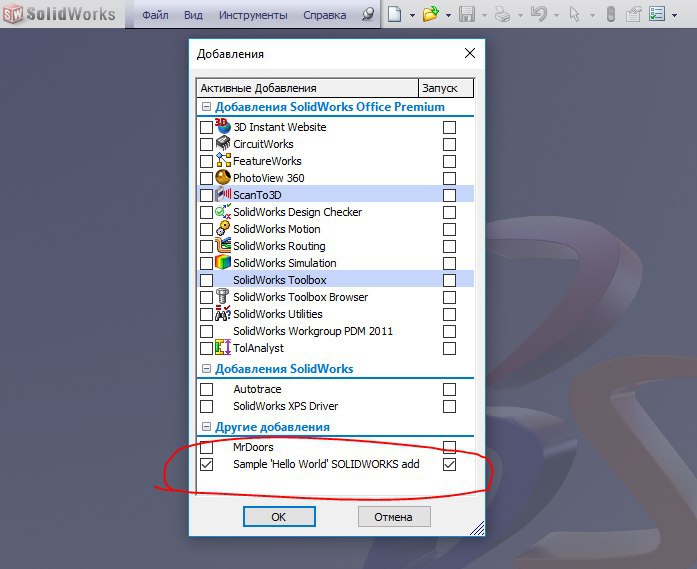The image size is (697, 569).
Task: Click the SolidWorks Toolbox Browser bolt icon
Action: pyautogui.click(x=222, y=296)
